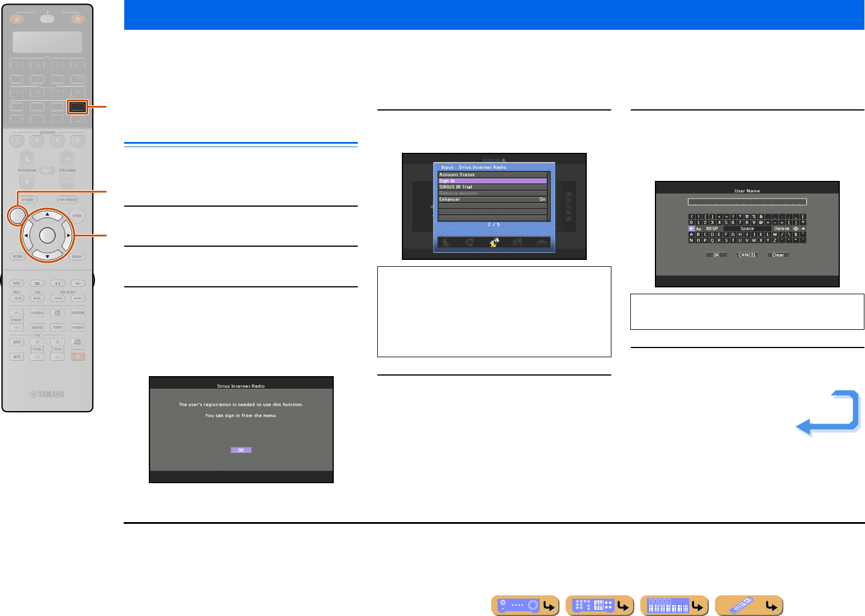Image resolution: width=865 pixels, height=616 pixels.
Task: Click SCENE 1 button on the remote
Action: (x=17, y=140)
